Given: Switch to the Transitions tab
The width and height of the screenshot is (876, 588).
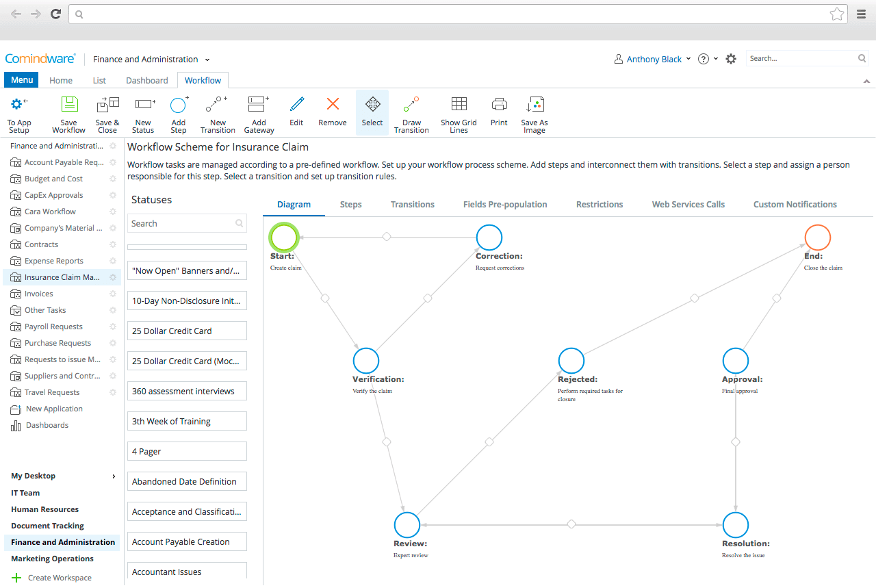Looking at the screenshot, I should 412,204.
